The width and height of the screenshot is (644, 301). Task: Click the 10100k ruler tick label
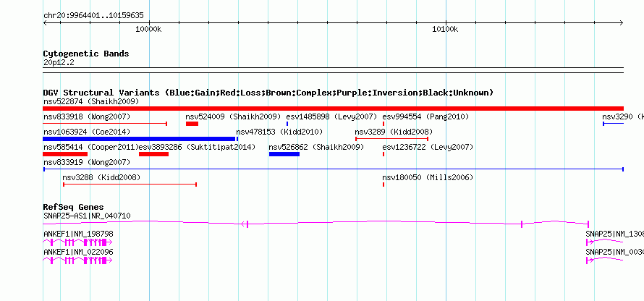(x=445, y=30)
